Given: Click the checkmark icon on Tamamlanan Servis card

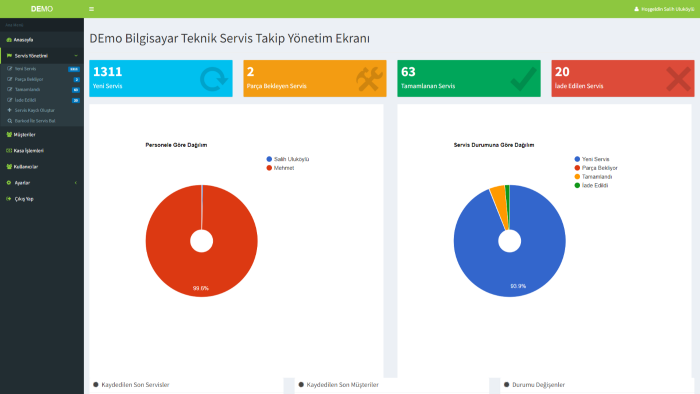Looking at the screenshot, I should 523,79.
